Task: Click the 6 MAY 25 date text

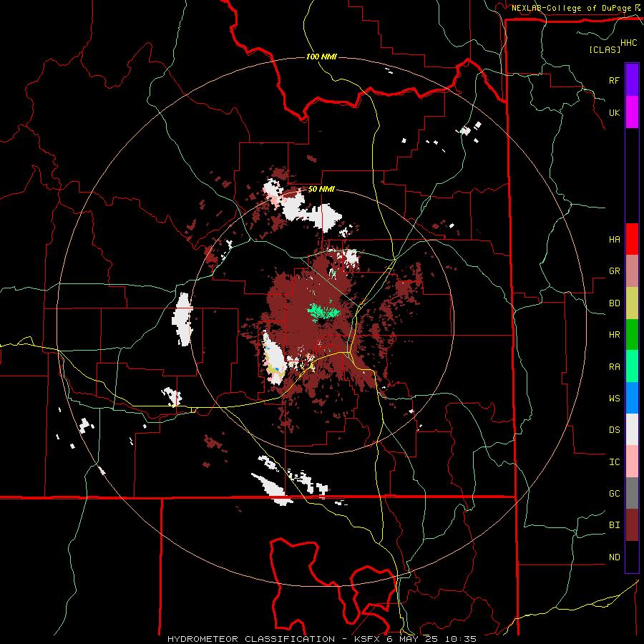Action: (x=411, y=639)
